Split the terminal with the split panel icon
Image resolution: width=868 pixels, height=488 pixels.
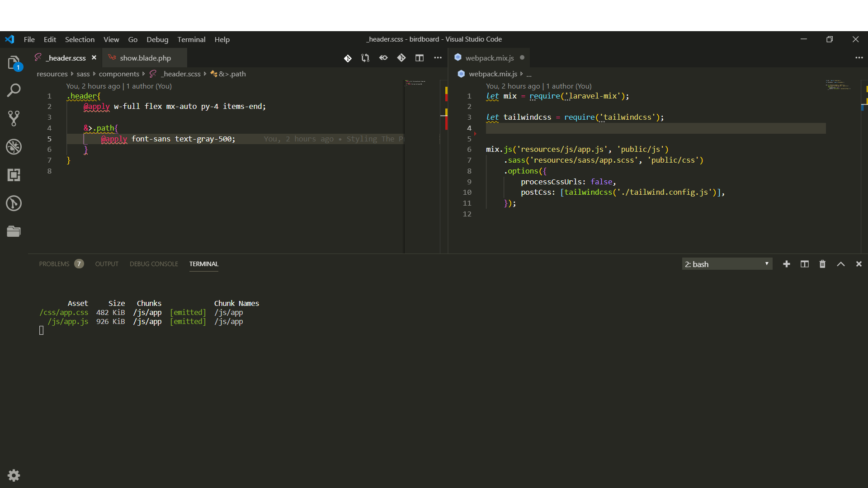pos(804,264)
